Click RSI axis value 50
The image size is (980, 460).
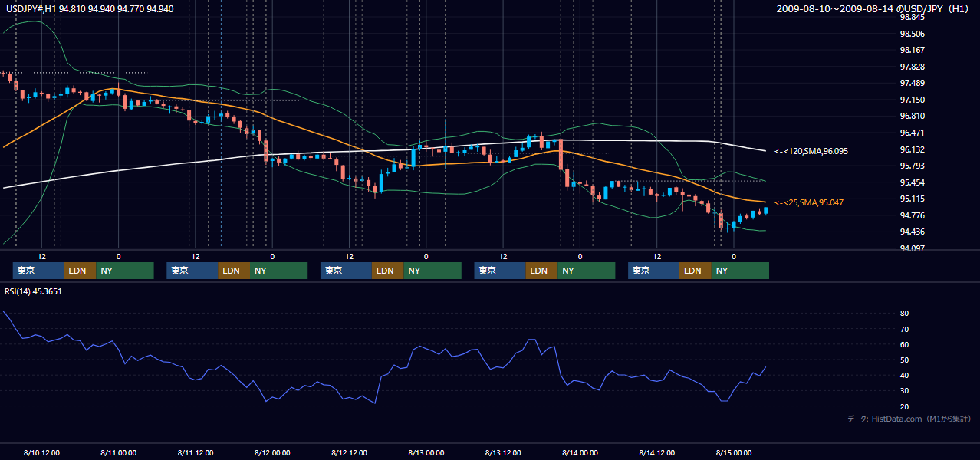[x=905, y=360]
